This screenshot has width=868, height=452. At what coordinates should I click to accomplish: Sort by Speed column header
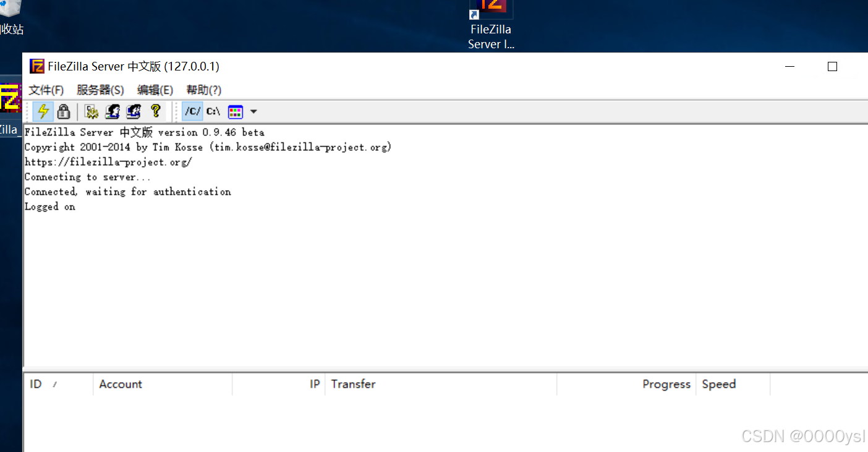tap(733, 384)
